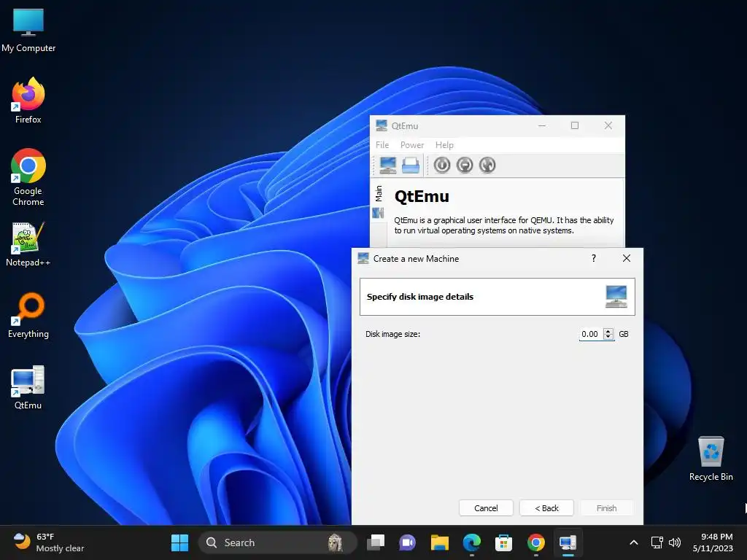Select the Everything desktop shortcut

coord(28,315)
